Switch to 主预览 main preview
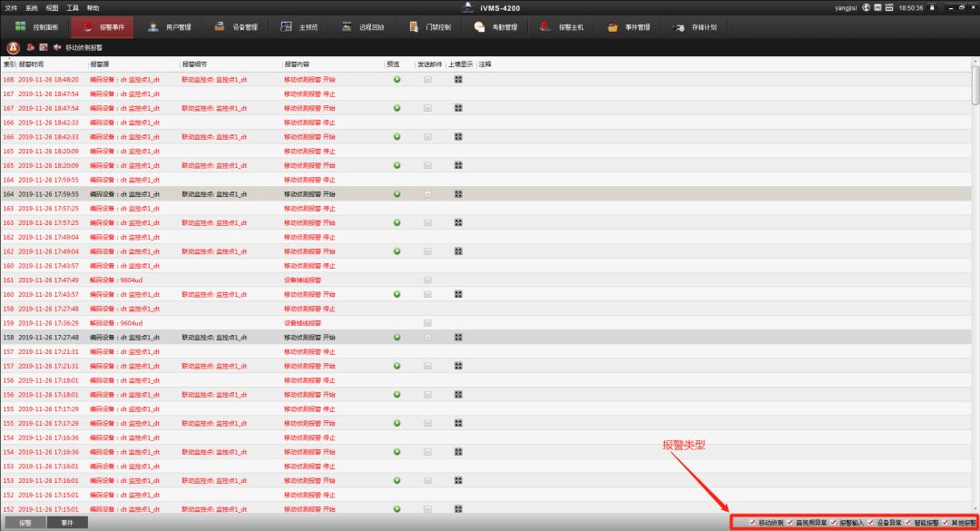Screen dimensions: 980x531 300,27
